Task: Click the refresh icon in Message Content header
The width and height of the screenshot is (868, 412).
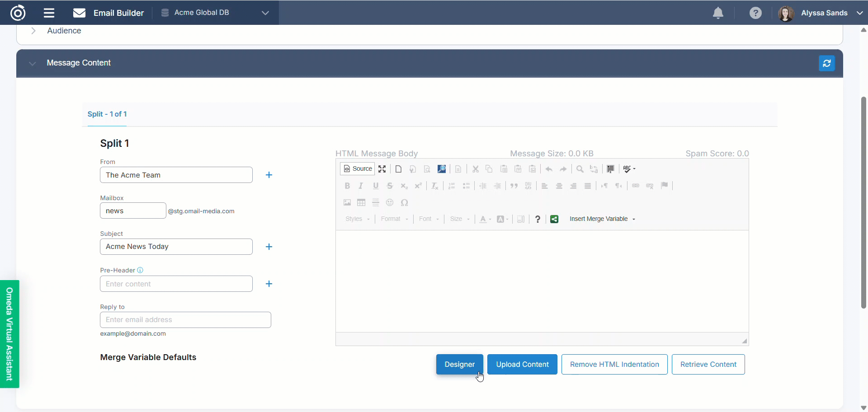Action: pos(826,63)
